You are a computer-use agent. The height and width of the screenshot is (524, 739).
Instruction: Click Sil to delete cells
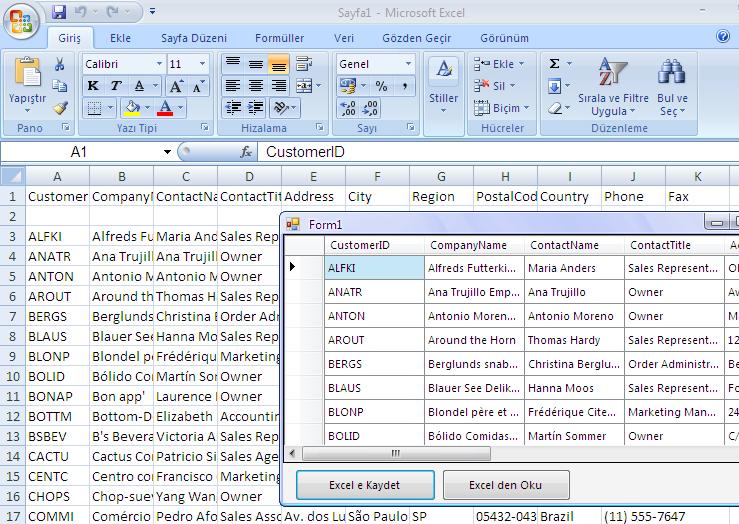pyautogui.click(x=494, y=86)
